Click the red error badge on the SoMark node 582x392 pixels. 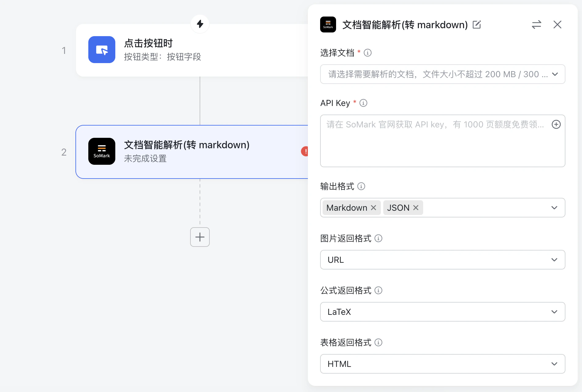(x=305, y=151)
